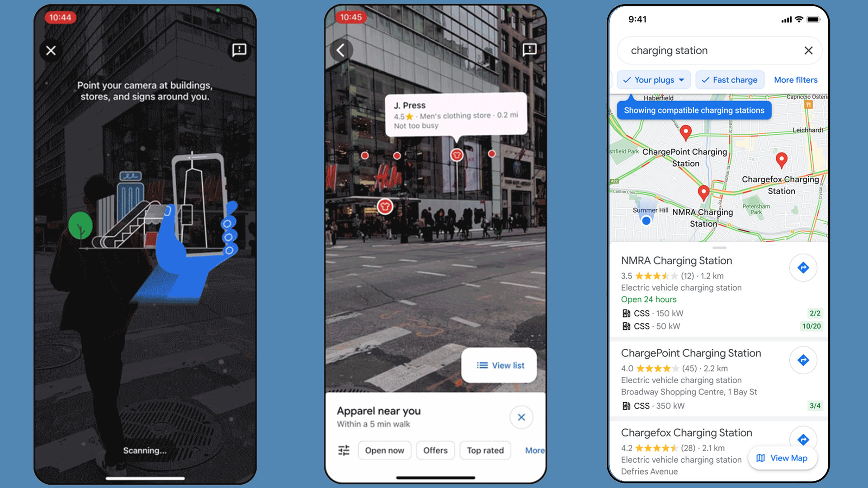Tap the report icon on AR scan screen

coord(239,49)
